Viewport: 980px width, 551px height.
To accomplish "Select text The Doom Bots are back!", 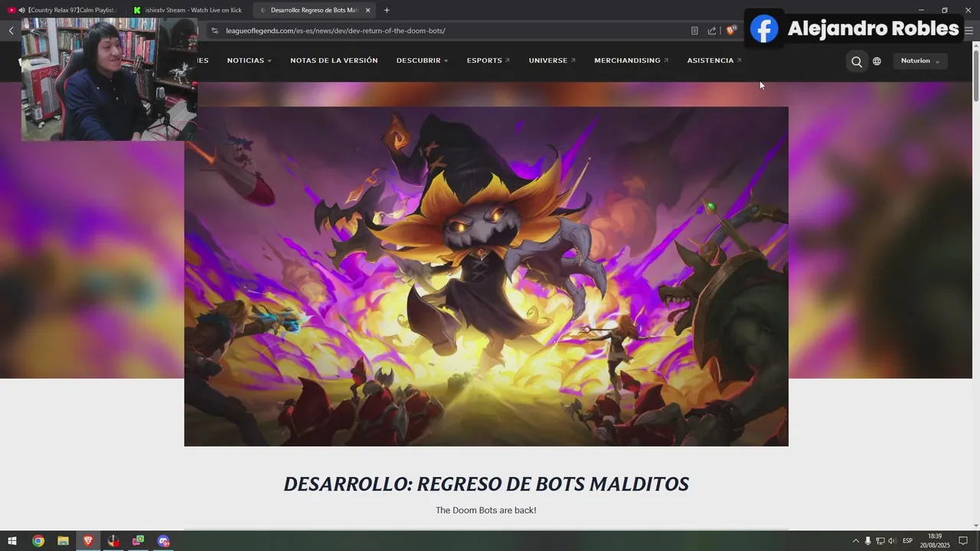I will (x=486, y=510).
